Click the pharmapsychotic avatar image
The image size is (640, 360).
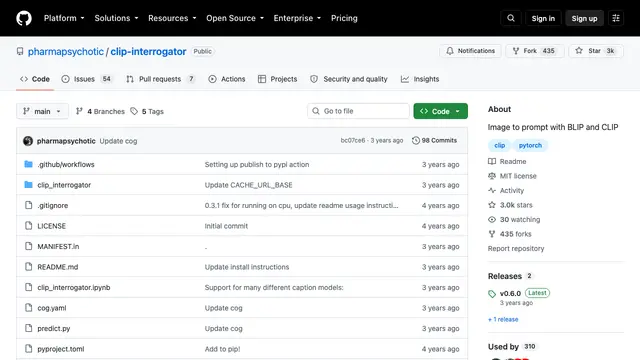pos(28,141)
